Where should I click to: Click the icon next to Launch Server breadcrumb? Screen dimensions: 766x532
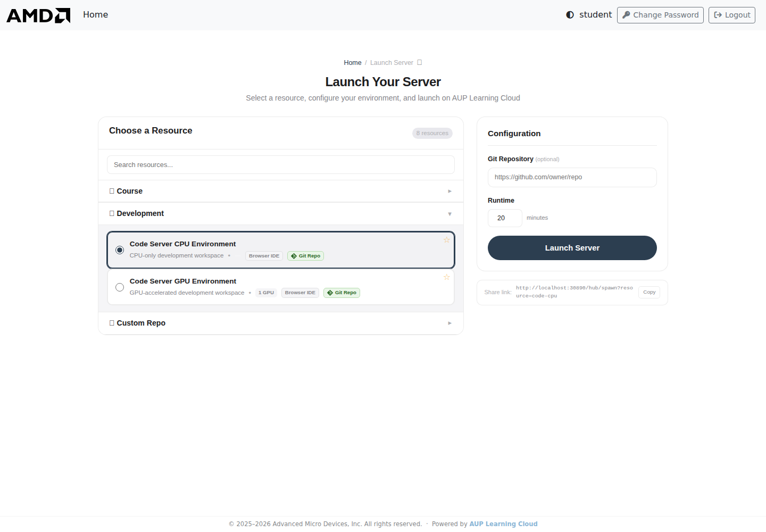point(420,62)
